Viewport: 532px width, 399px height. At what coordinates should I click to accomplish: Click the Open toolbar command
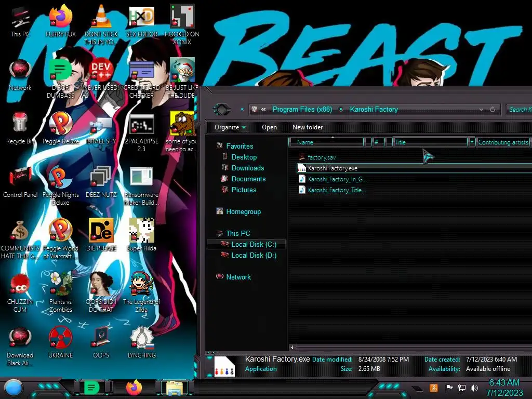point(269,127)
